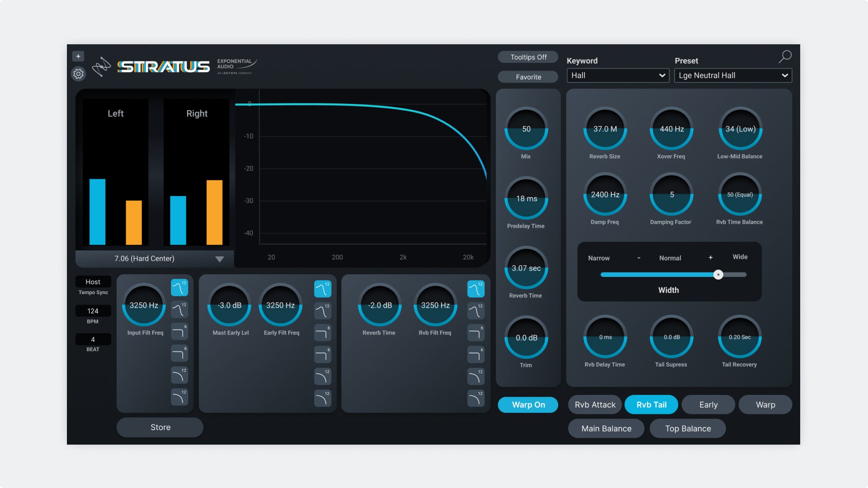
Task: Select the highlighted 12 dB filter slope icon above Input Filt Freq
Action: 179,288
